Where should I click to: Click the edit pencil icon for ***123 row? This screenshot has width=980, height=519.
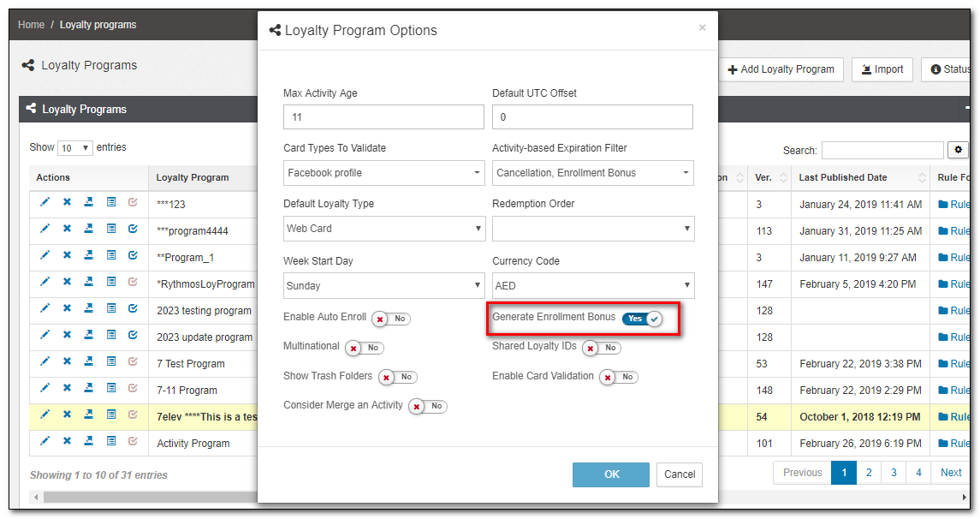pos(45,204)
